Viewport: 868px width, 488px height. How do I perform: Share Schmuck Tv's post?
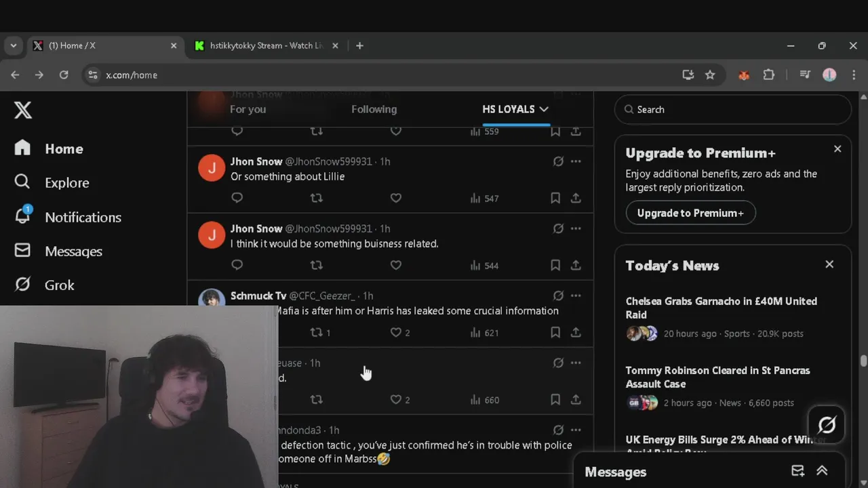click(576, 332)
